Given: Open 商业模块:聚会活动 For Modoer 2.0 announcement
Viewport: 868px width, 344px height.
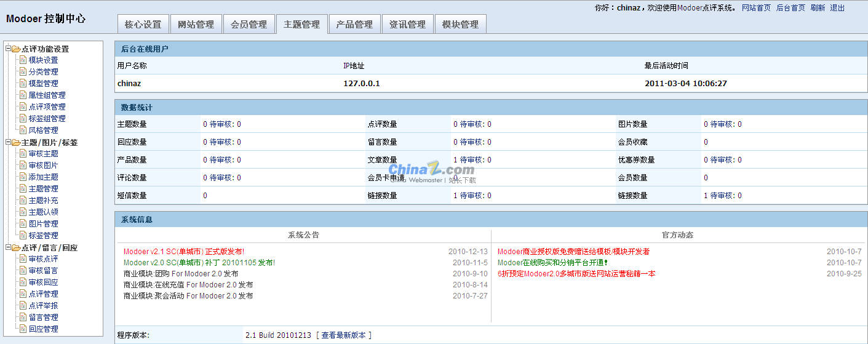Looking at the screenshot, I should 188,296.
